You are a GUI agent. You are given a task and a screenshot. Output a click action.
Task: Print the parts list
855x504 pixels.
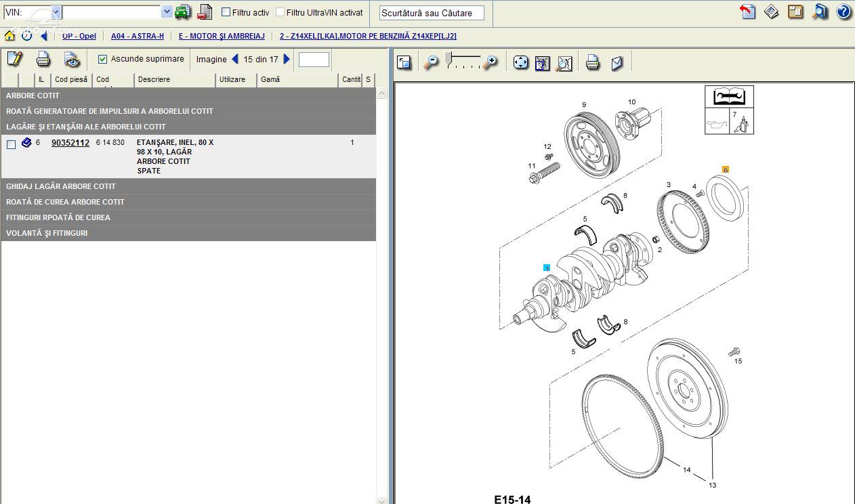43,59
